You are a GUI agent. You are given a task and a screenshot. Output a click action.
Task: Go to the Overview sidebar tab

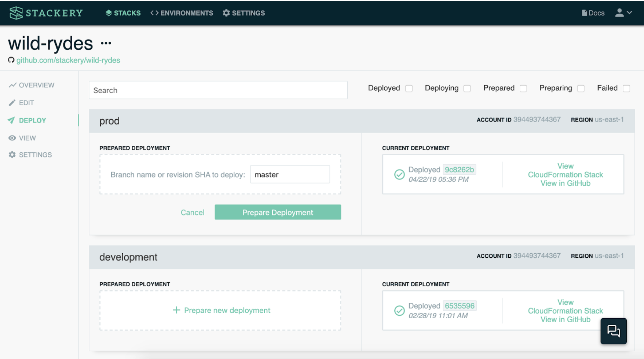(32, 85)
